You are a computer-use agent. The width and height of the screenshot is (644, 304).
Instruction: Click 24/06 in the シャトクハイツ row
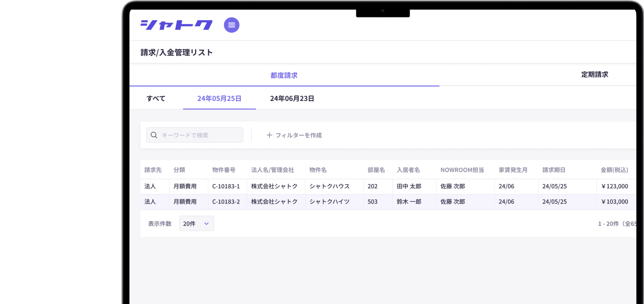(506, 202)
